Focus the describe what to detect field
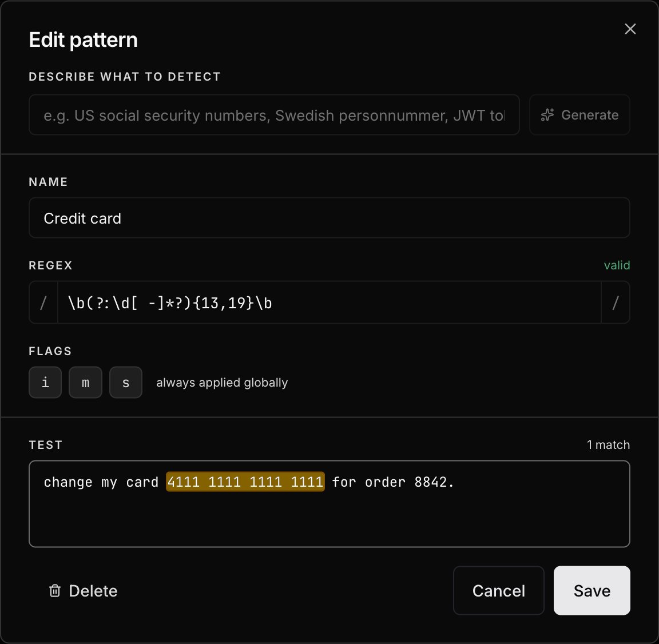This screenshot has height=644, width=659. coord(274,115)
